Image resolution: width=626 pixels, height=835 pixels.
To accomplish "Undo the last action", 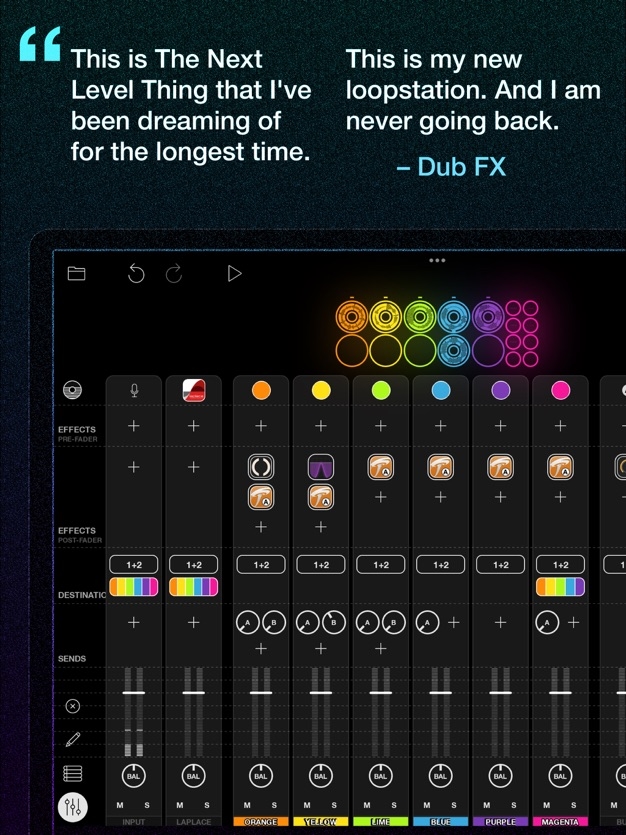I will point(136,274).
